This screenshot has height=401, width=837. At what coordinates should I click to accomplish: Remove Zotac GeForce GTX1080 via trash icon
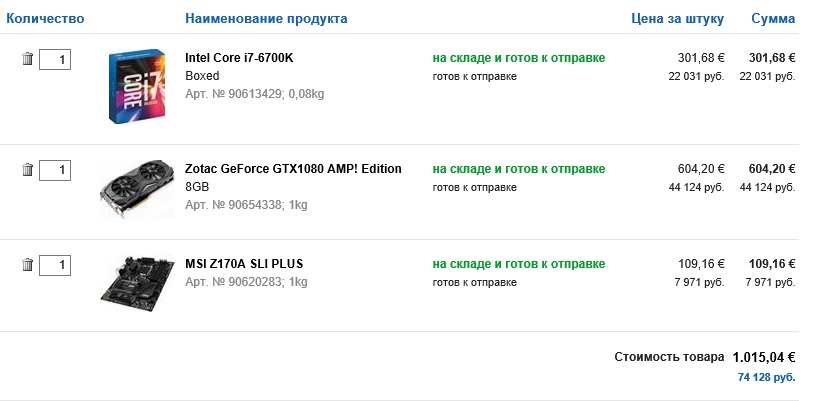pyautogui.click(x=27, y=169)
